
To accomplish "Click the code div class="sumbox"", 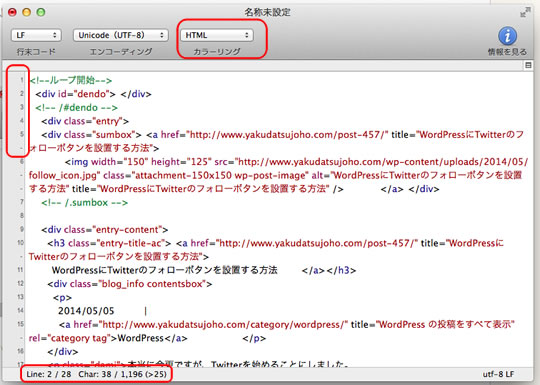I will pos(91,134).
